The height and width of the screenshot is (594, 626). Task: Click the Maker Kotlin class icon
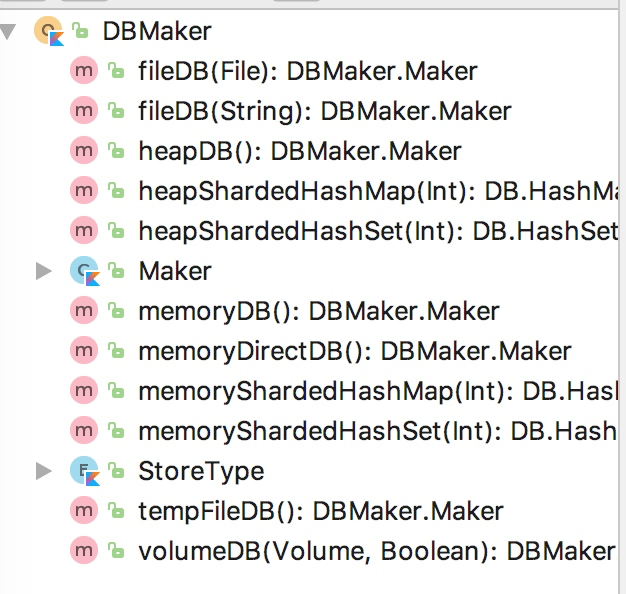(85, 271)
